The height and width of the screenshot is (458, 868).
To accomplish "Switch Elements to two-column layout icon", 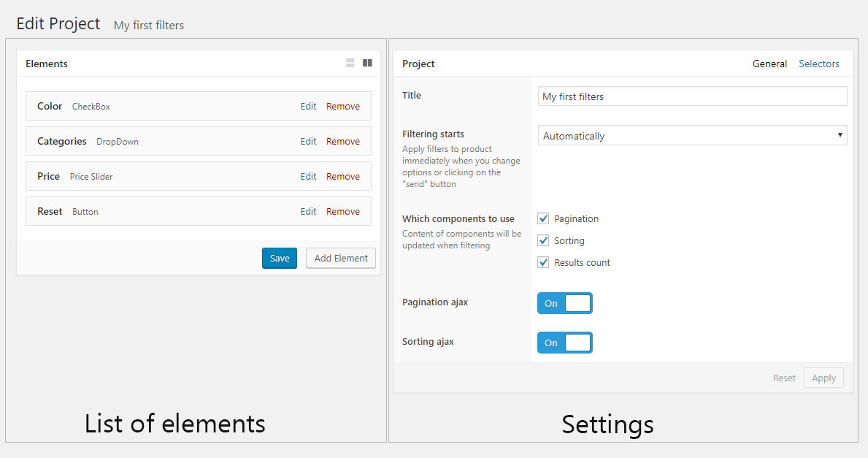I will pos(367,64).
